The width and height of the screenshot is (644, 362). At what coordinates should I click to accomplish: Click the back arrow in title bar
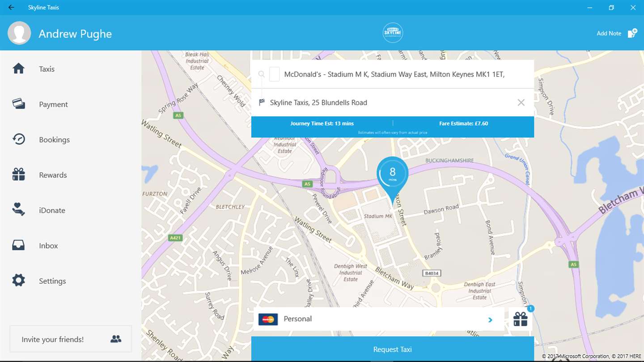[x=11, y=8]
